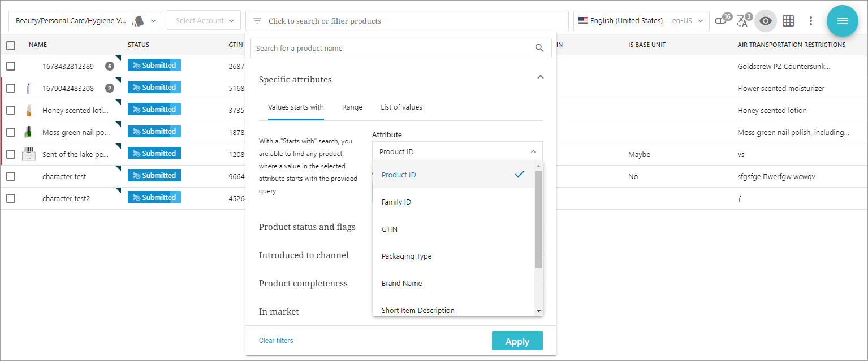
Task: Click the round hamburger menu button
Action: pyautogui.click(x=842, y=21)
